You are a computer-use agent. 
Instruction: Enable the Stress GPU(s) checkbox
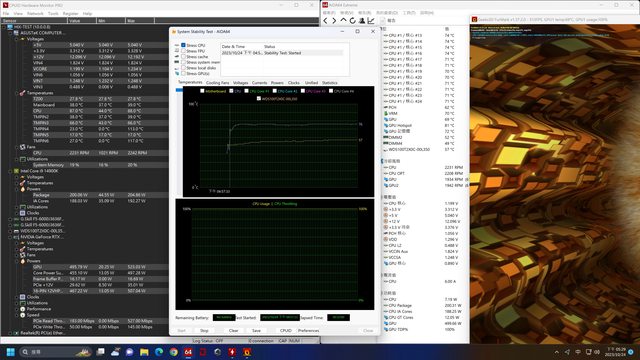tap(183, 74)
